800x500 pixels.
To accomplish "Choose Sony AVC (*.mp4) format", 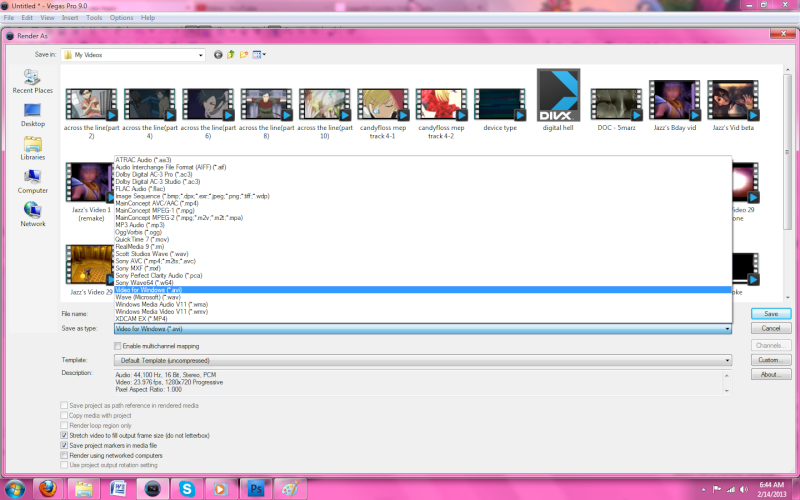I will click(x=422, y=261).
